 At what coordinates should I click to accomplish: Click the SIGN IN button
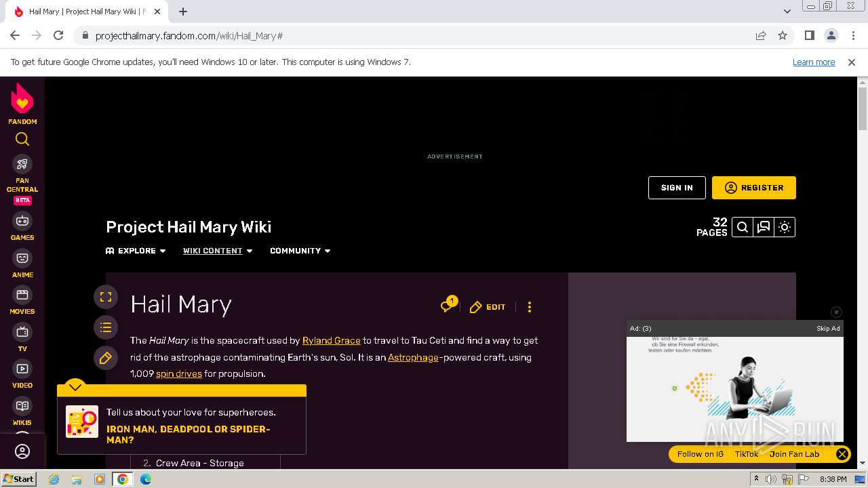(x=677, y=188)
